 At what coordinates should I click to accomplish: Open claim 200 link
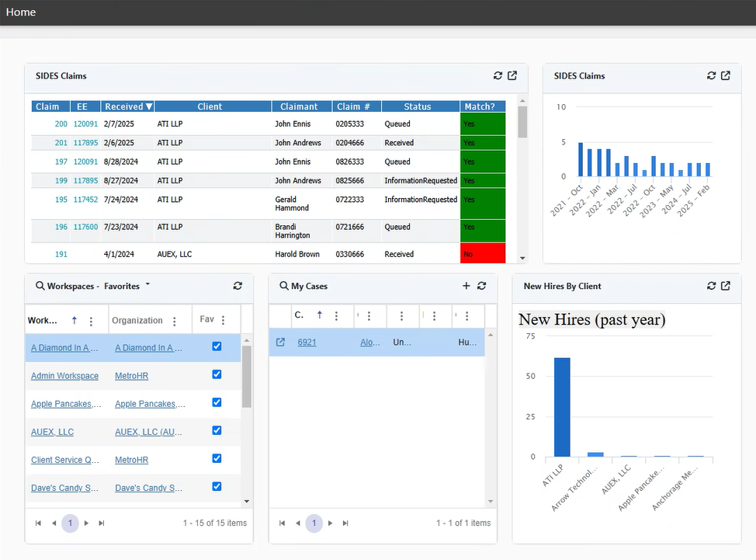61,123
